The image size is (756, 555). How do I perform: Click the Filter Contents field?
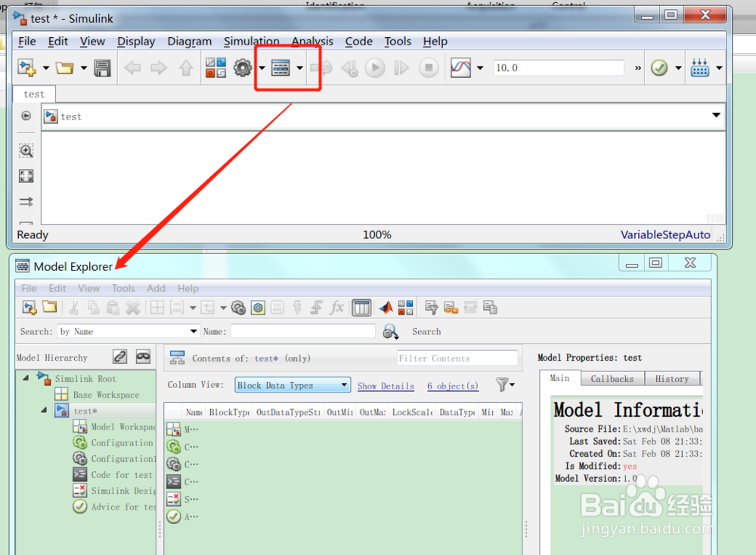(457, 358)
